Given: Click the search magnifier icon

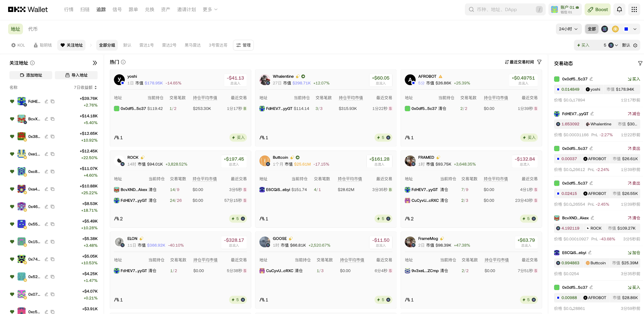Looking at the screenshot, I should coord(471,9).
